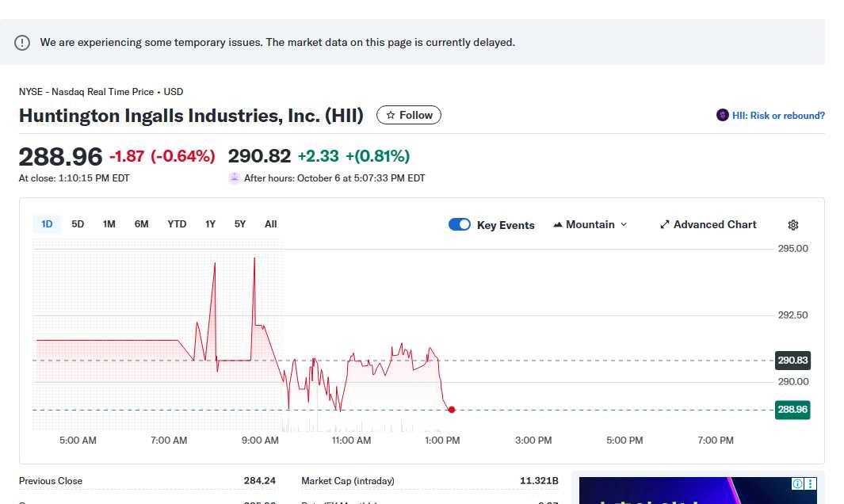Switch to the YTD chart tab
Screen dimensions: 844x504
click(x=177, y=224)
